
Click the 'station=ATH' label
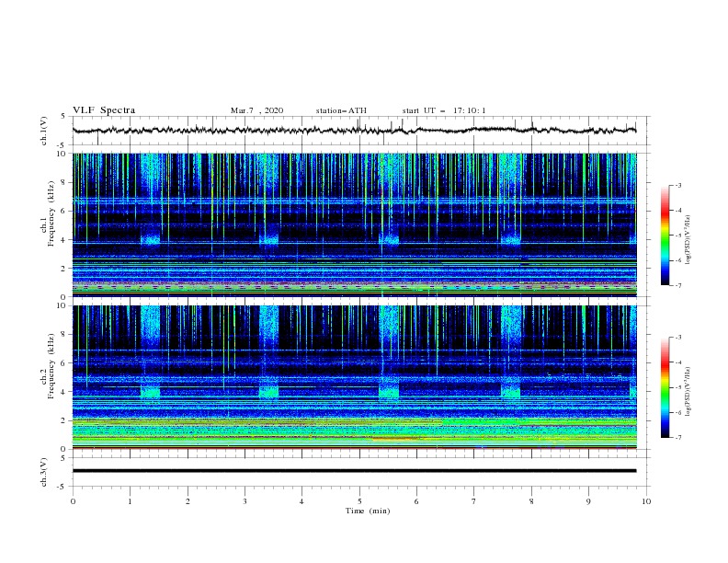pos(341,110)
